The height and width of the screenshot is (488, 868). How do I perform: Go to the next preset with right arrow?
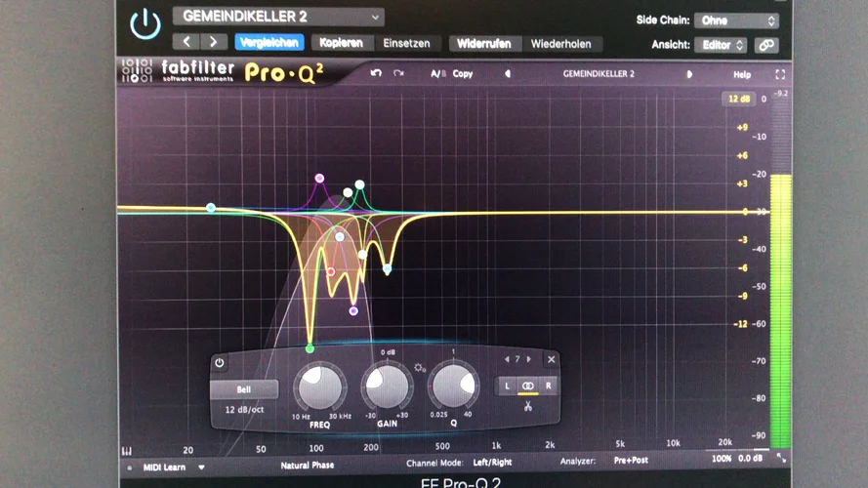point(213,42)
